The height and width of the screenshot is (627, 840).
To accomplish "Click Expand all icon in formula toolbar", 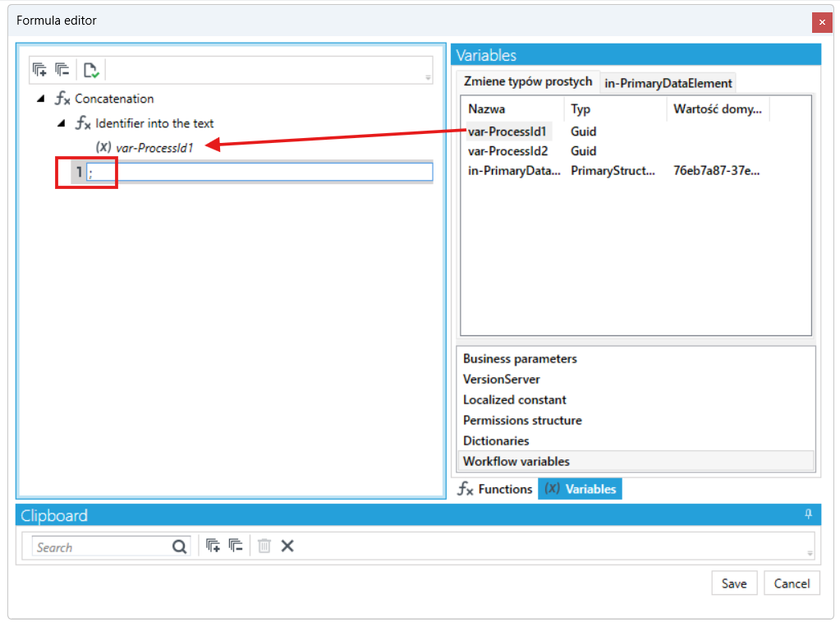I will [x=39, y=70].
